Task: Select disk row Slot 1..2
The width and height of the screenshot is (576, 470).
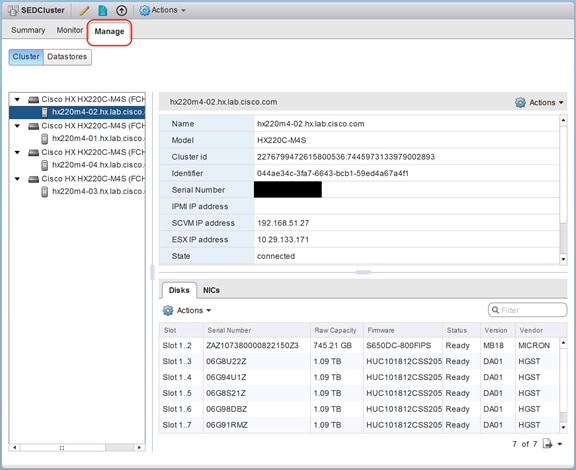Action: pos(359,345)
